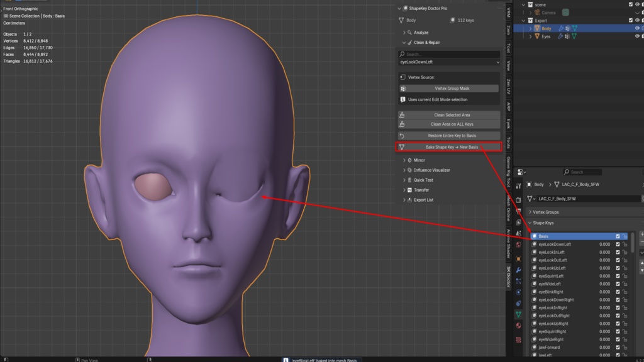644x362 pixels.
Task: Open the Modifiers wrench properties tab
Action: (518, 270)
